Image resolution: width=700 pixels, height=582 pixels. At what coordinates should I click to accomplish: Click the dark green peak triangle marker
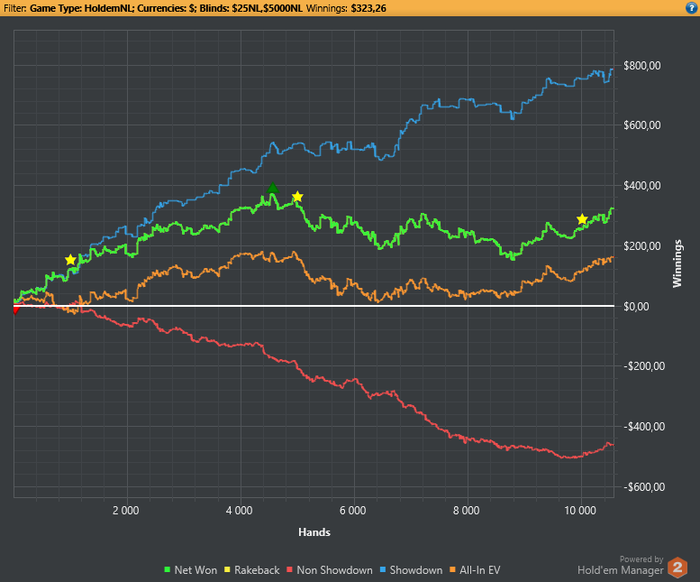tap(273, 188)
